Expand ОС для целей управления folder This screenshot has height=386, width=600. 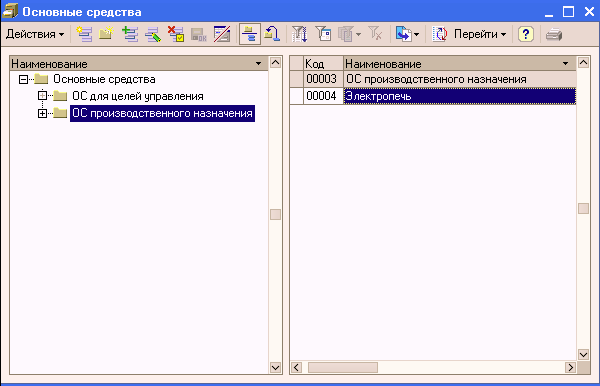[42, 96]
